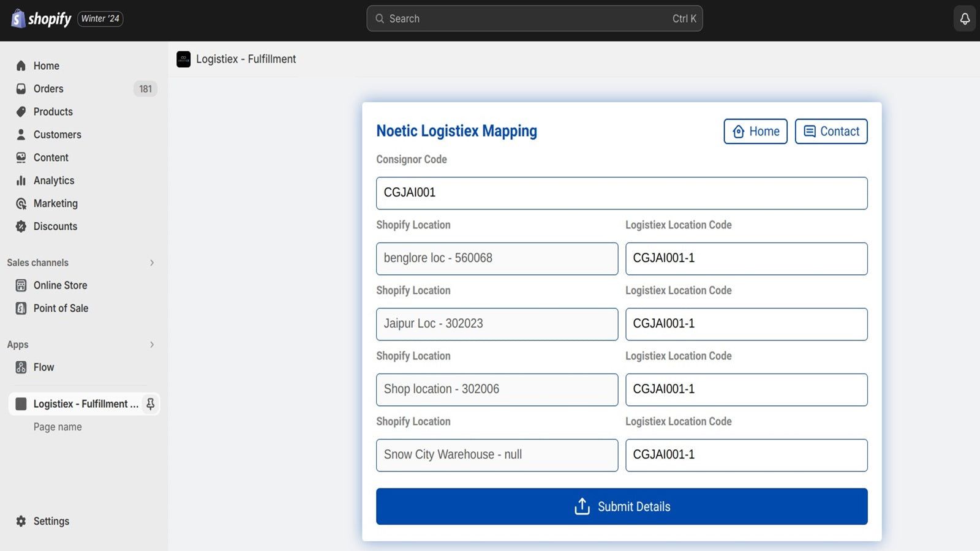Screen dimensions: 980x551
Task: Click the Shopify logo
Action: pos(41,18)
